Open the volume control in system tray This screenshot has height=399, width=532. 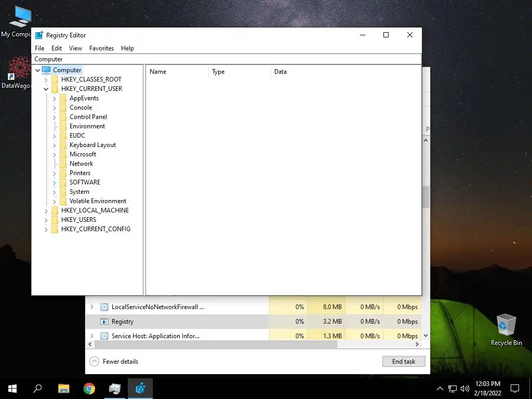tap(465, 389)
